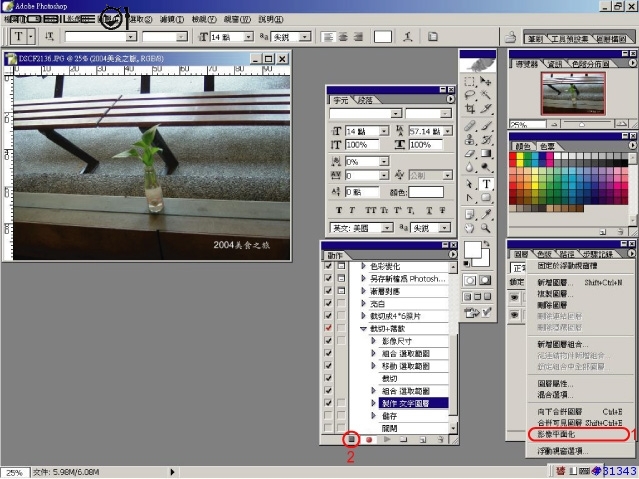Stop recording in Actions panel
The height and width of the screenshot is (479, 639).
(351, 439)
